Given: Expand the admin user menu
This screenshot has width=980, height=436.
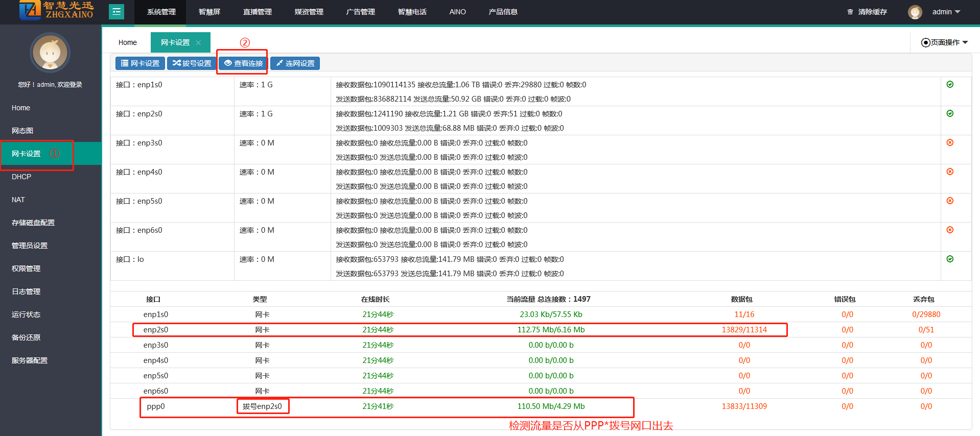Looking at the screenshot, I should (x=946, y=12).
